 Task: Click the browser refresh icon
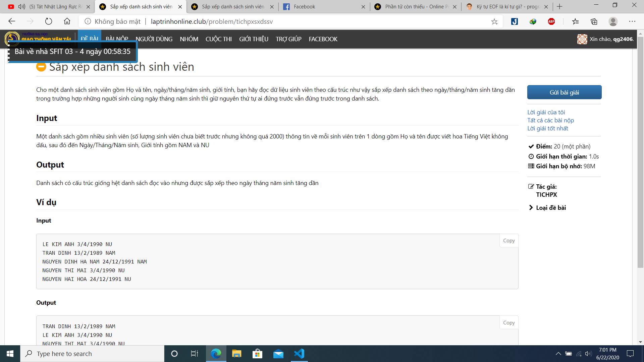click(49, 21)
